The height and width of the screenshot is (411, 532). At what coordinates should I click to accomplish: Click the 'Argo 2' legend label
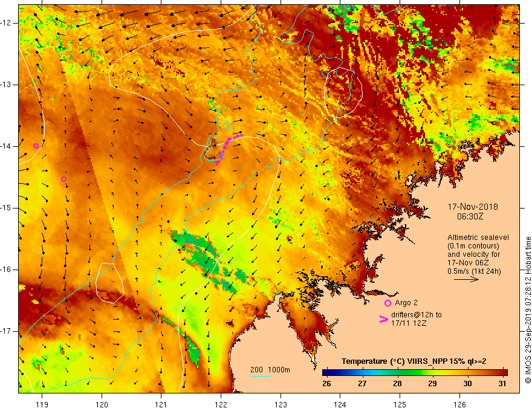click(x=406, y=303)
